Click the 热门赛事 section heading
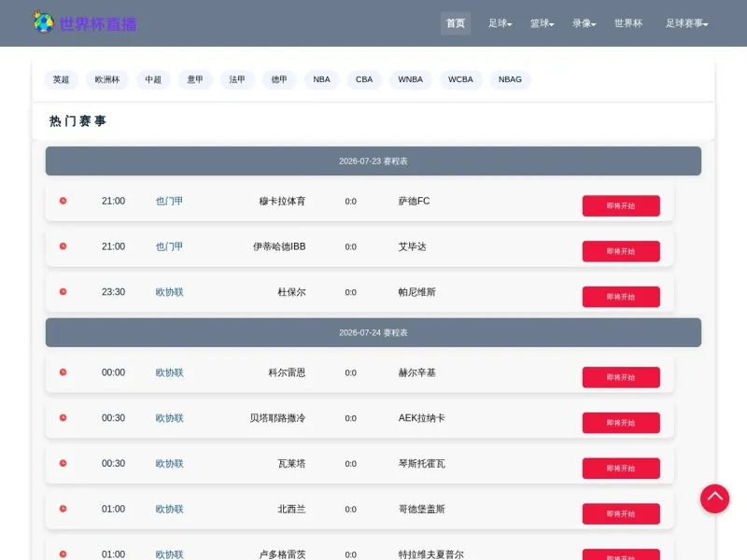The height and width of the screenshot is (560, 747). tap(78, 121)
